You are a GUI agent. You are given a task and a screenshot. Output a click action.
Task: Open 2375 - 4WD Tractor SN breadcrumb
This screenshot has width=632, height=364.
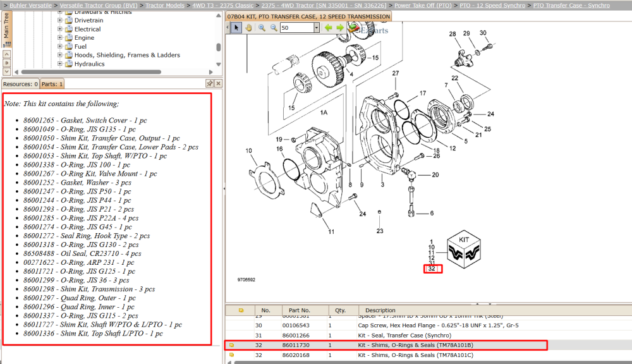point(324,5)
